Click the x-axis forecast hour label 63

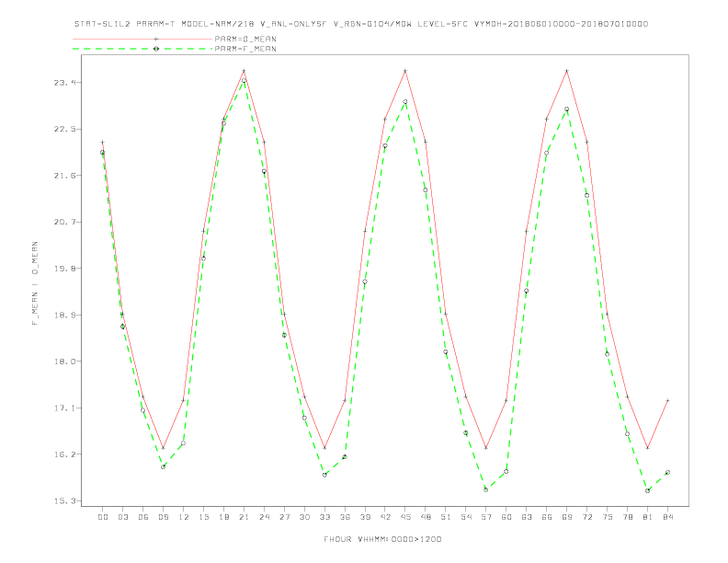point(527,517)
